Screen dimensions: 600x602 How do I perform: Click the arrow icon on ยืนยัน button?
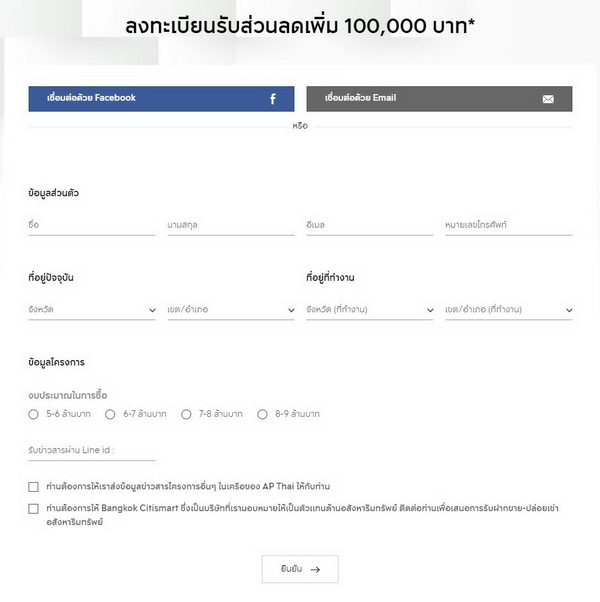click(x=316, y=569)
